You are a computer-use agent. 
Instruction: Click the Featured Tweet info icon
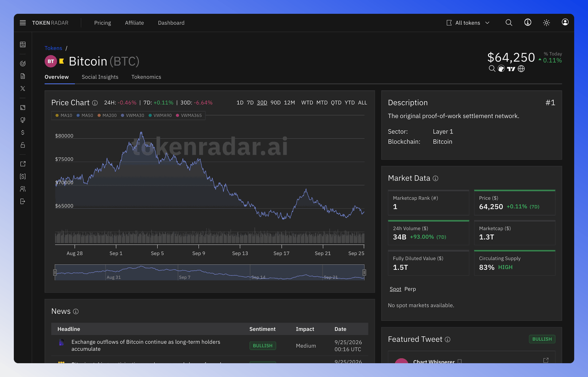click(x=448, y=339)
